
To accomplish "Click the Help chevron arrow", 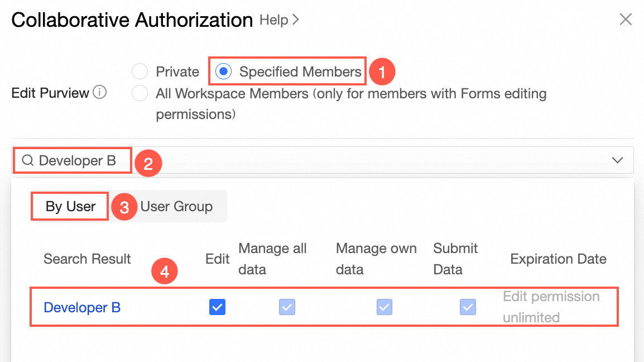I will click(x=296, y=20).
